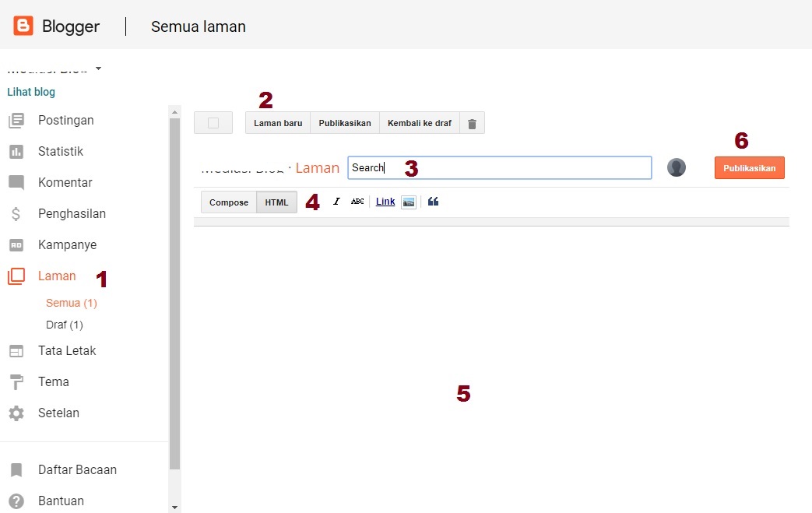Screen dimensions: 812x513
Task: Click the Statistik bar chart icon
Action: pos(16,152)
